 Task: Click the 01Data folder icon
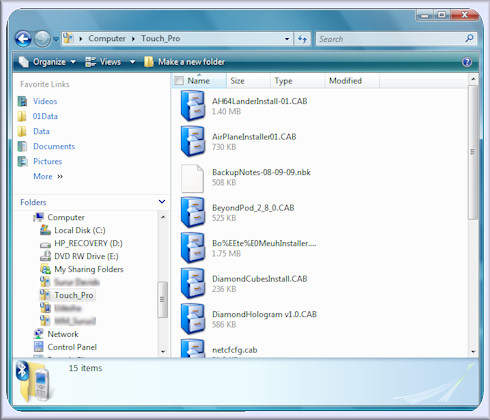pyautogui.click(x=22, y=116)
